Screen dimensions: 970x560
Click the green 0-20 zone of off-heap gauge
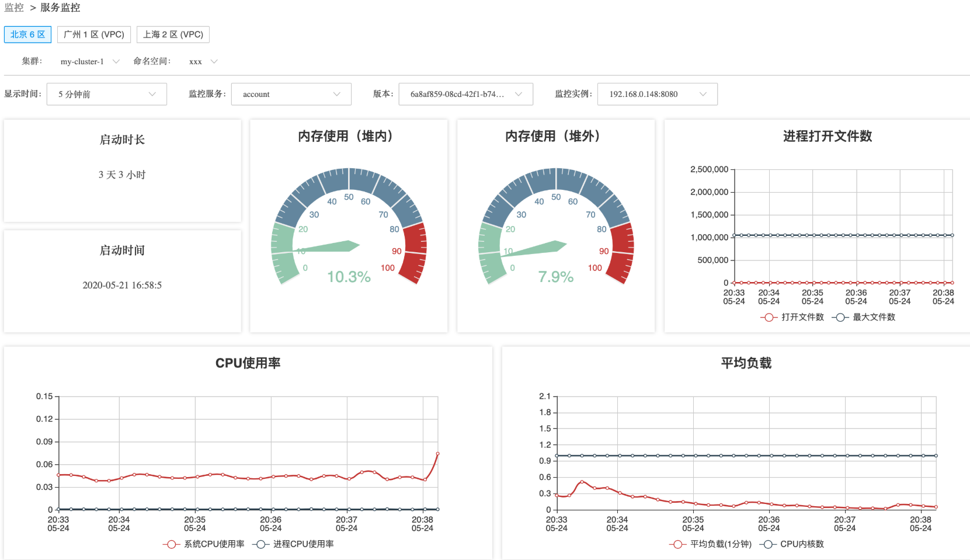point(492,253)
